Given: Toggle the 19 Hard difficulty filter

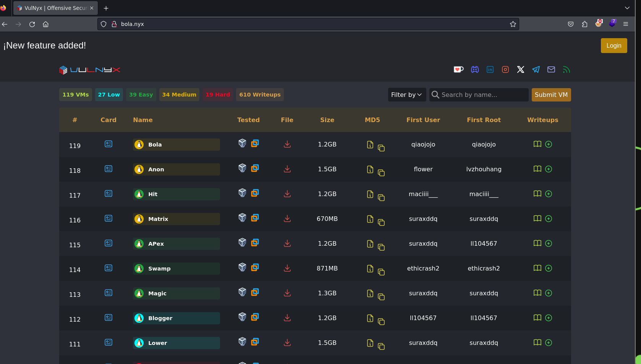Looking at the screenshot, I should pyautogui.click(x=218, y=95).
